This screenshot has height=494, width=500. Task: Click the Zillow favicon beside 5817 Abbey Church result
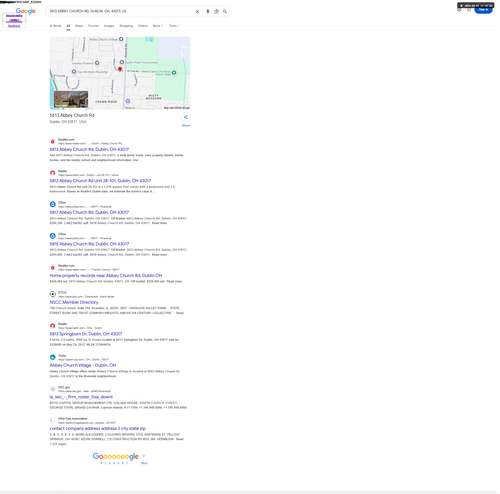[52, 204]
